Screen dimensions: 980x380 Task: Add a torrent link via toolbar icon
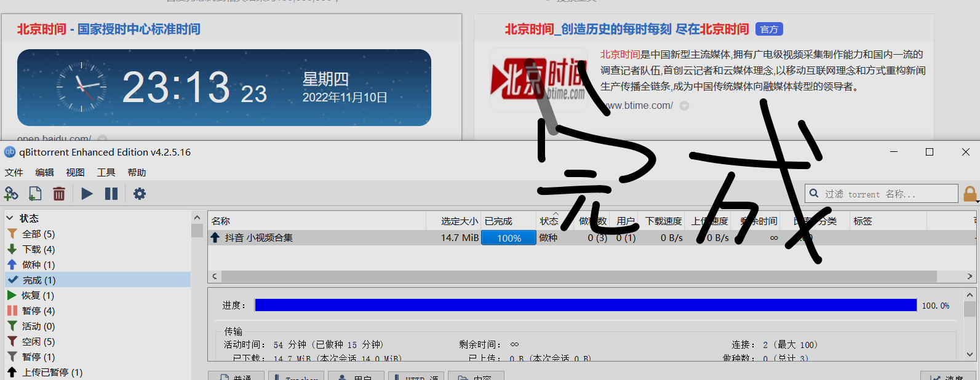[x=11, y=194]
